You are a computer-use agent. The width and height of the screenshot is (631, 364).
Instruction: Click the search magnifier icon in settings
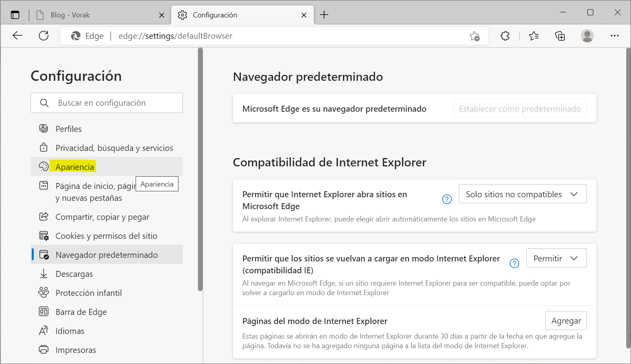44,103
